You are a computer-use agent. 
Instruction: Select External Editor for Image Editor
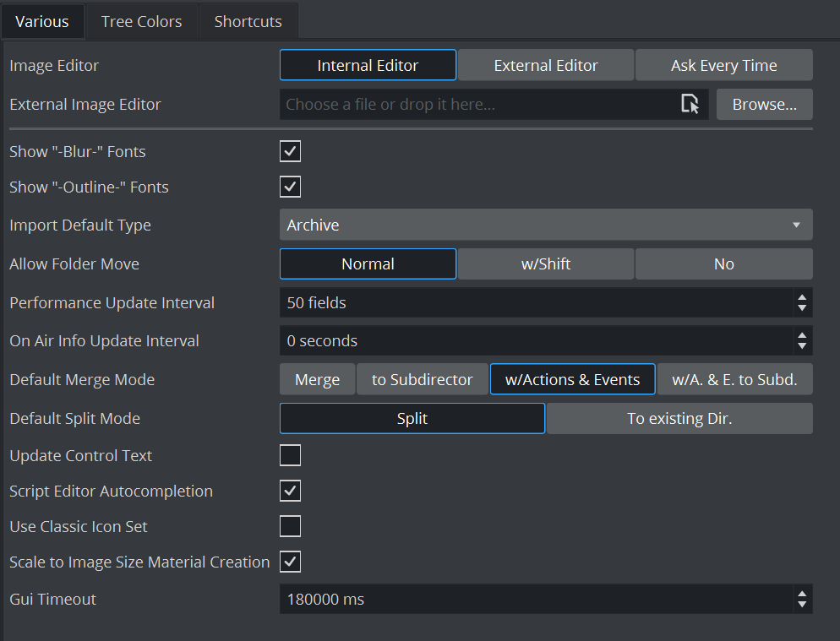point(545,65)
